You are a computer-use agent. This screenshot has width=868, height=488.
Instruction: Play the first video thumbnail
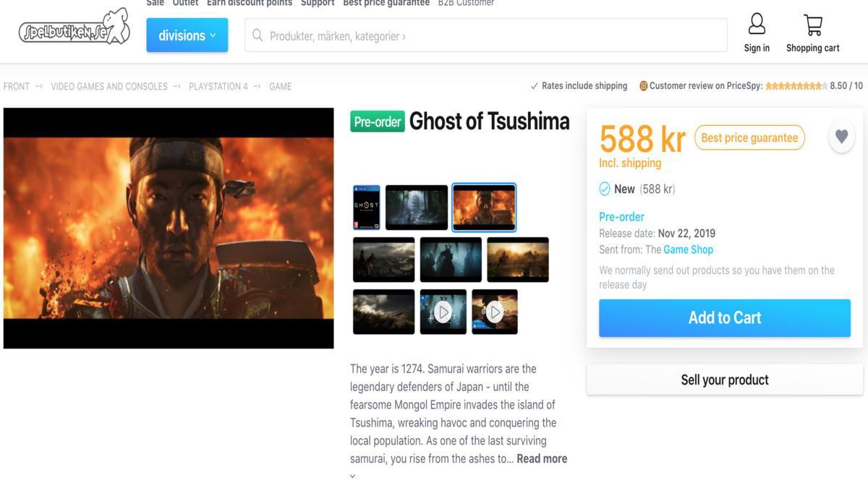(x=443, y=312)
